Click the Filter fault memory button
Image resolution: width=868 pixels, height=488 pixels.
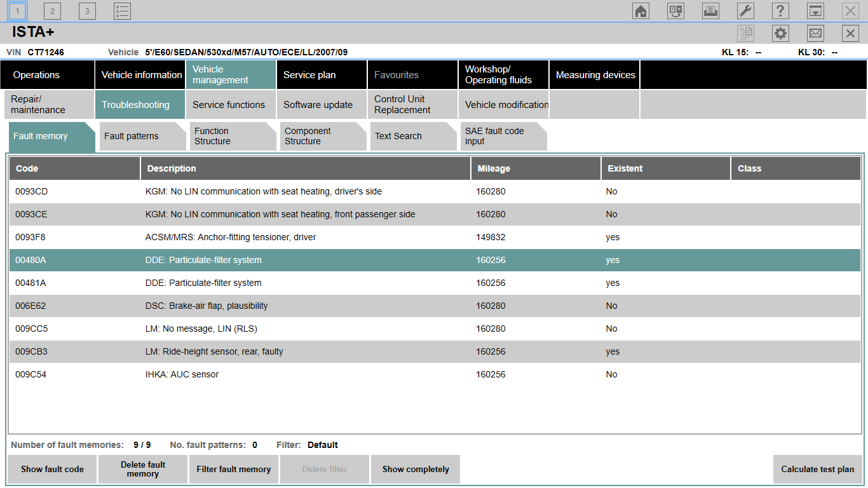[x=234, y=469]
